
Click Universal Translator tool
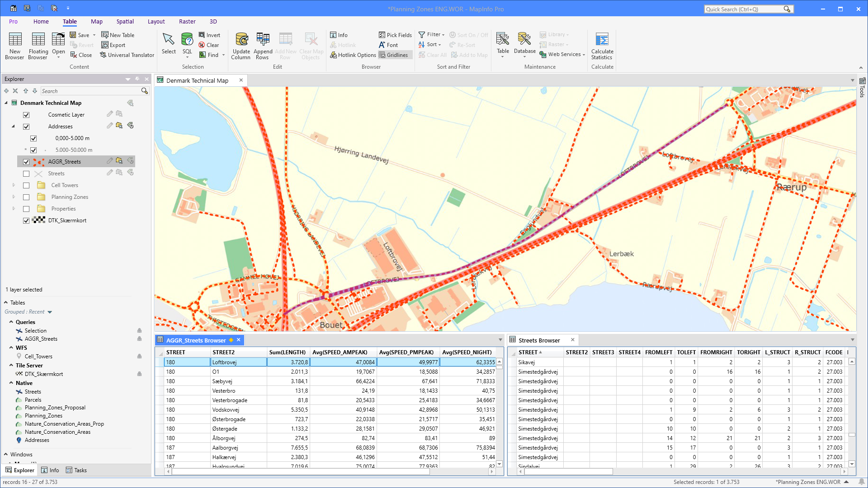click(127, 55)
